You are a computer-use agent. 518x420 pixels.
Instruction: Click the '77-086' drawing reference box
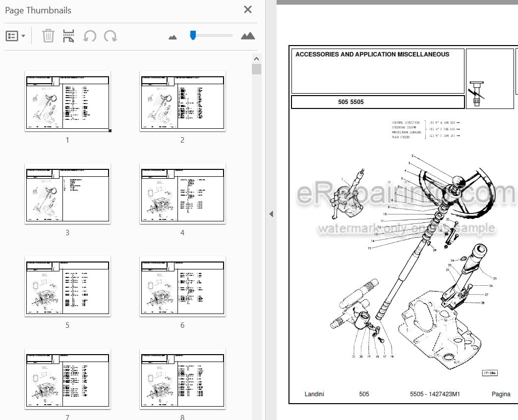490,373
